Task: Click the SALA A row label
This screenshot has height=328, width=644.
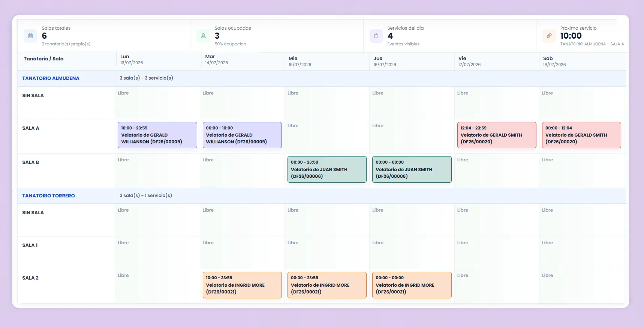Action: point(31,128)
